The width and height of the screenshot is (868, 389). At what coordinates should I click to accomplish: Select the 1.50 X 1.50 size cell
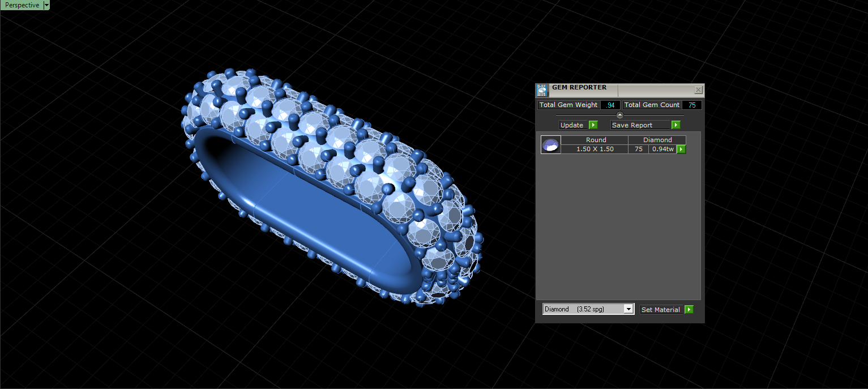[595, 149]
